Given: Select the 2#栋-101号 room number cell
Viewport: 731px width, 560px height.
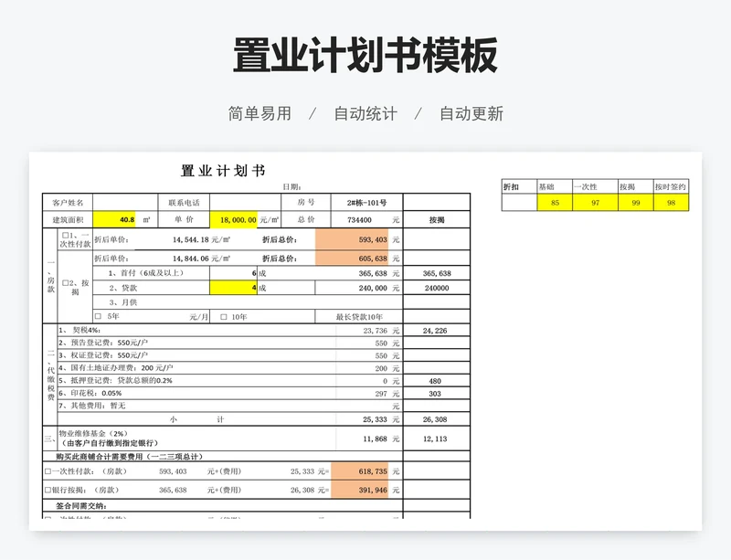Looking at the screenshot, I should [365, 203].
